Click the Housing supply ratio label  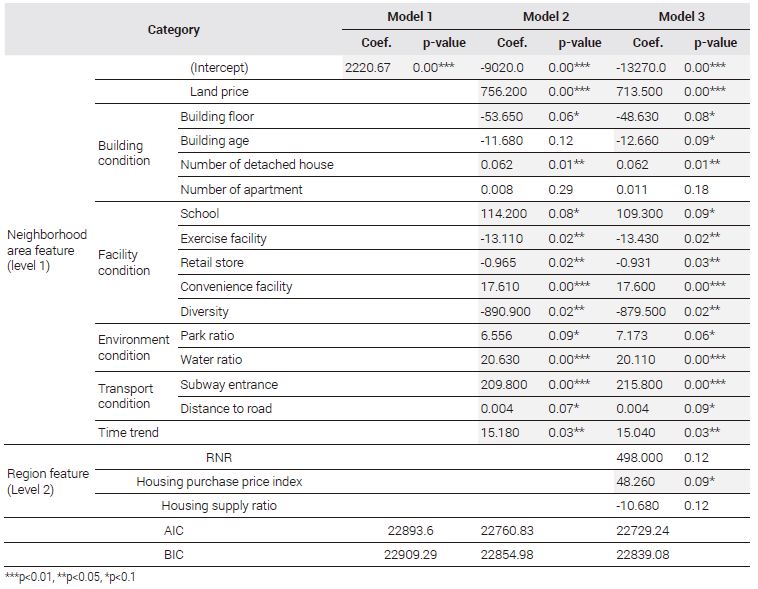pos(219,506)
